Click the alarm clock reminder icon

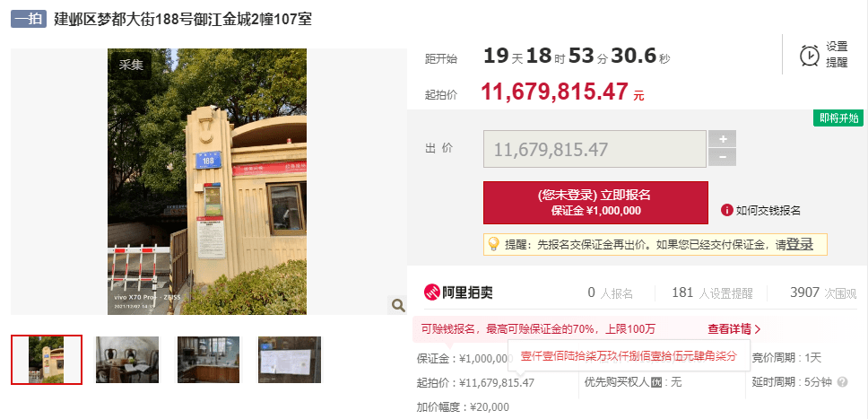[x=810, y=56]
